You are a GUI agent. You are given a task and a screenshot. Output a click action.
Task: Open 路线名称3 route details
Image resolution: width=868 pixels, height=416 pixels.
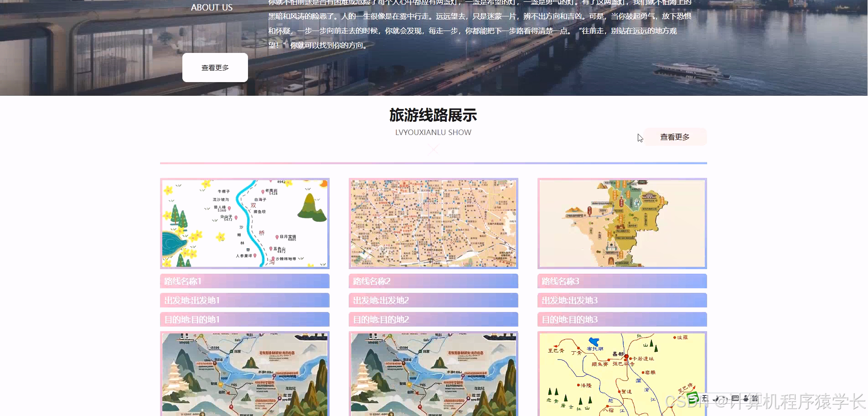[622, 281]
